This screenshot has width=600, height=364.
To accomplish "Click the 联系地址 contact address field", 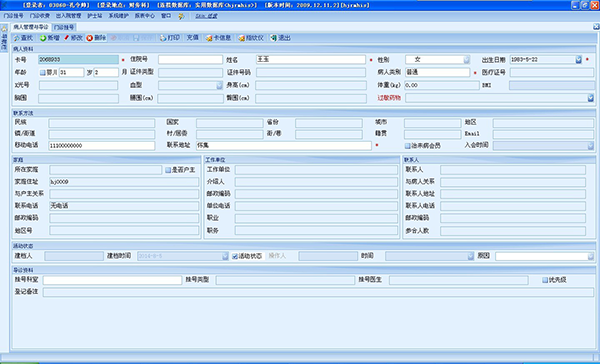I will pyautogui.click(x=284, y=146).
